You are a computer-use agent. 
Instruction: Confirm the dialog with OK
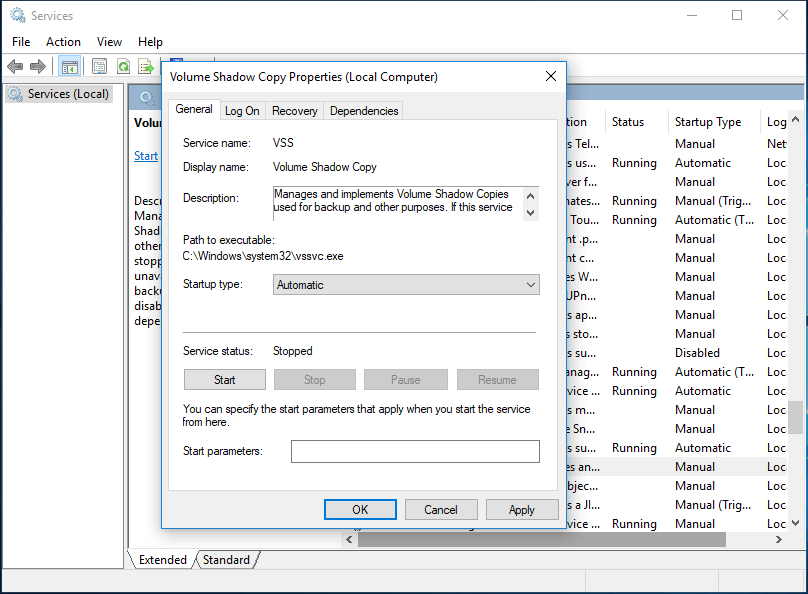pos(360,510)
